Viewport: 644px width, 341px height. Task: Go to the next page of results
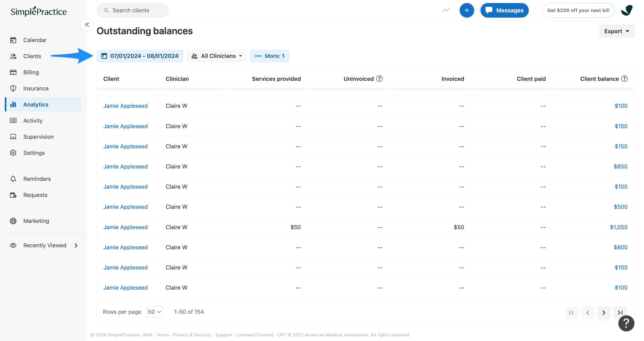tap(604, 313)
